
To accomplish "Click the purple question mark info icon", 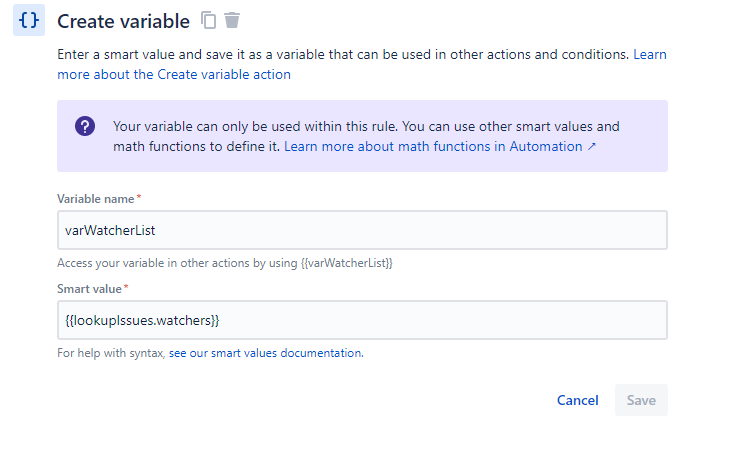I will [x=86, y=127].
